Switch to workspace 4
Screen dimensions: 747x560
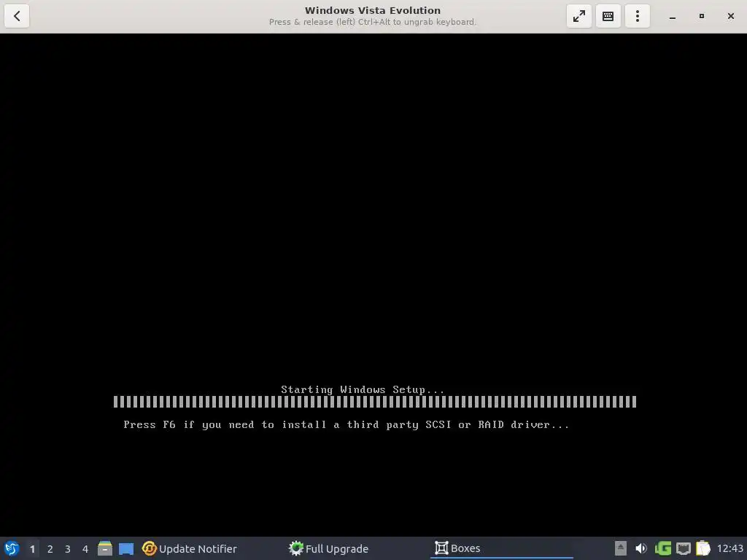tap(85, 548)
